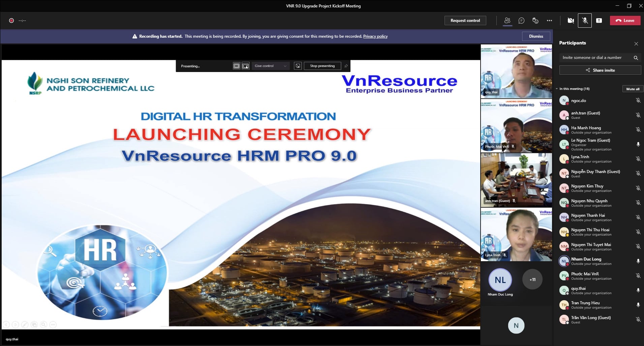This screenshot has width=644, height=346.
Task: Show the participants panel icon
Action: pyautogui.click(x=507, y=21)
